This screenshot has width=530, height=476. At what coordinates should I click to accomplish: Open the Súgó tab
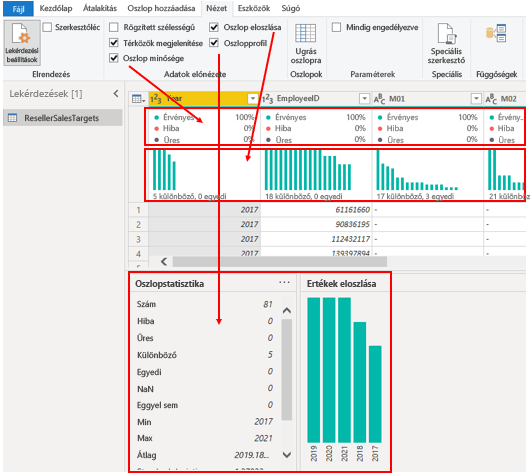[x=291, y=8]
